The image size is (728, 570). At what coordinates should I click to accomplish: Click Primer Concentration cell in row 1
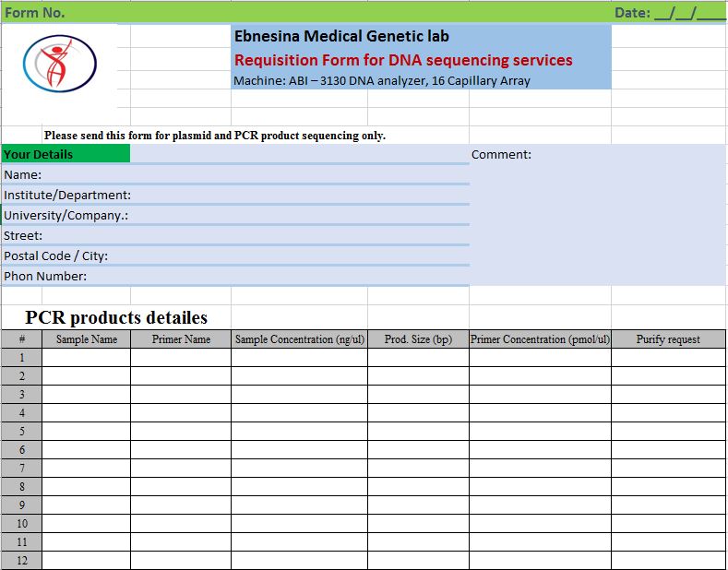tap(540, 358)
